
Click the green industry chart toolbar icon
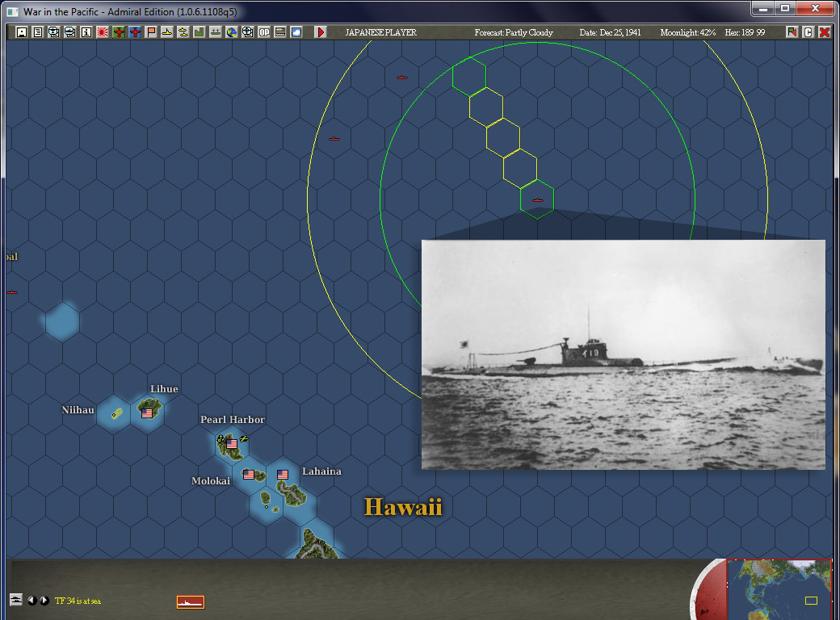point(199,32)
